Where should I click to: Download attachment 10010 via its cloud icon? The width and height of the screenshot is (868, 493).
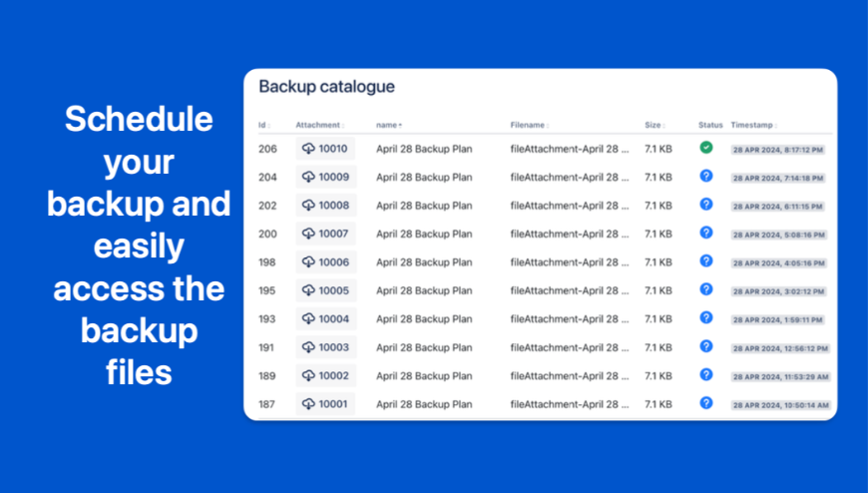pos(308,149)
